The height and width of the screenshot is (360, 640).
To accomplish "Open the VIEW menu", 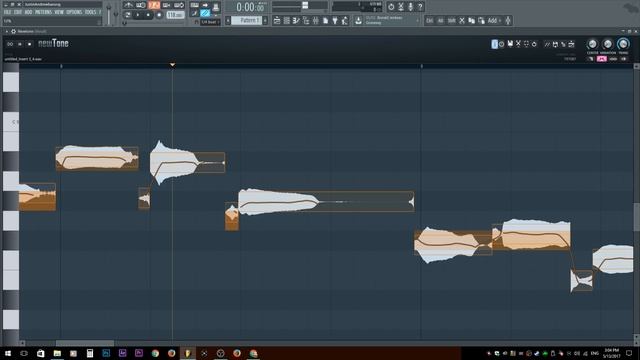I will 59,12.
